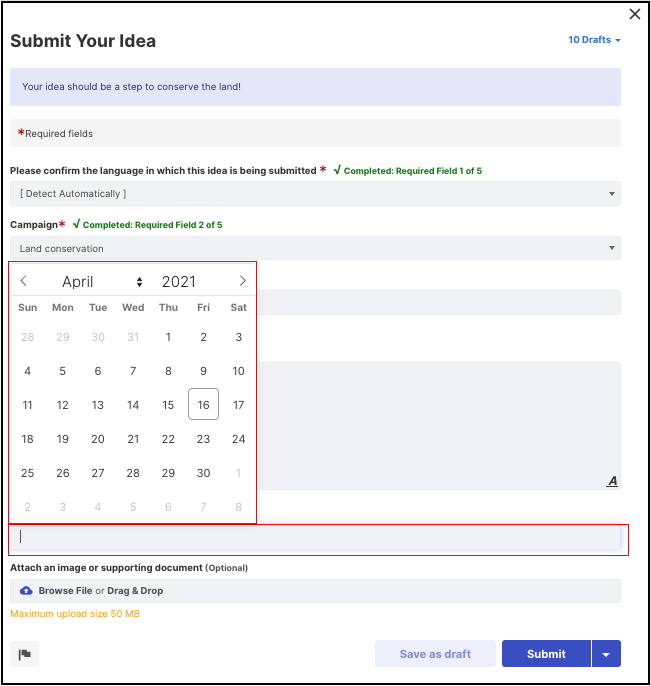The height and width of the screenshot is (686, 651).
Task: Choose April 1 on the calendar
Action: (168, 337)
